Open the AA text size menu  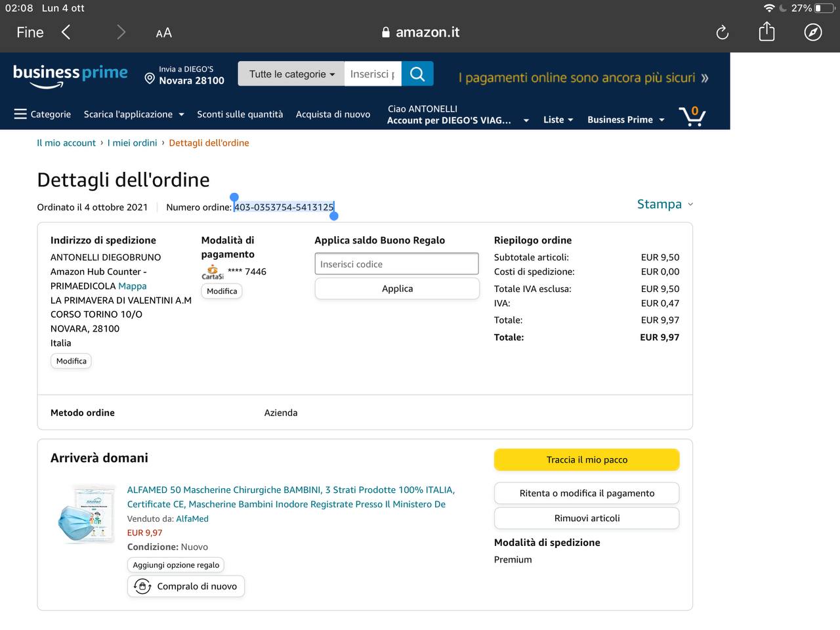click(x=163, y=33)
